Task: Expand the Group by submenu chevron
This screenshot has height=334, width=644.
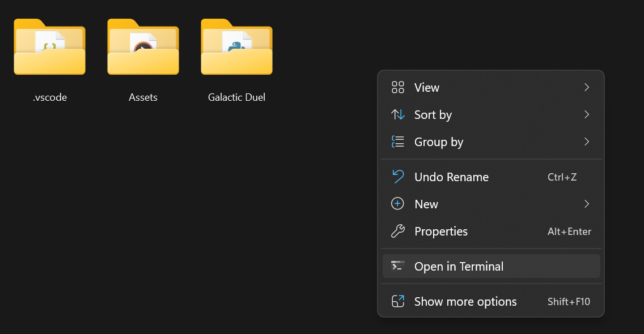Action: (587, 142)
